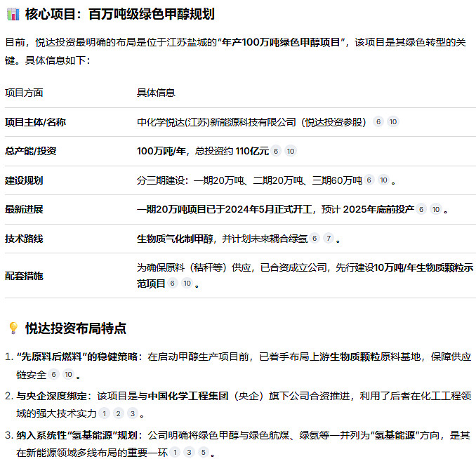Click the table header 具体信息
This screenshot has height=459, width=476.
point(156,93)
